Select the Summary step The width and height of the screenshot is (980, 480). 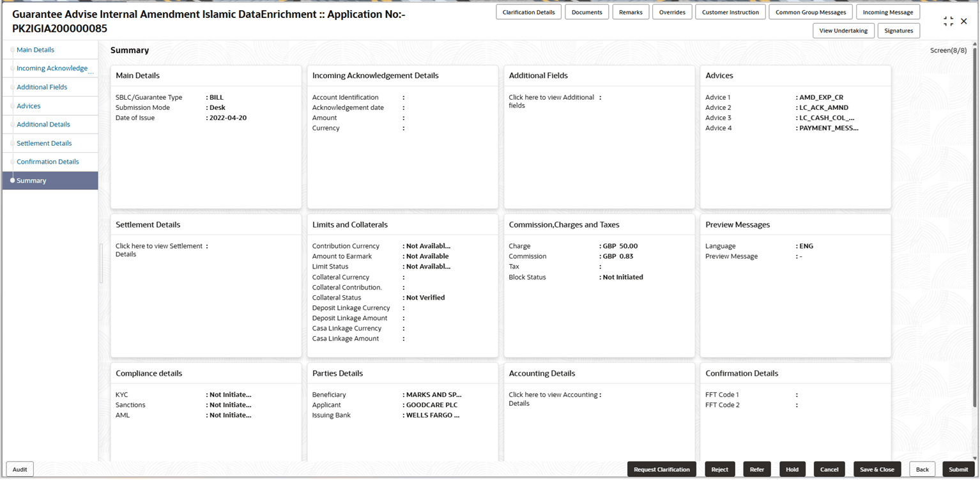coord(50,181)
